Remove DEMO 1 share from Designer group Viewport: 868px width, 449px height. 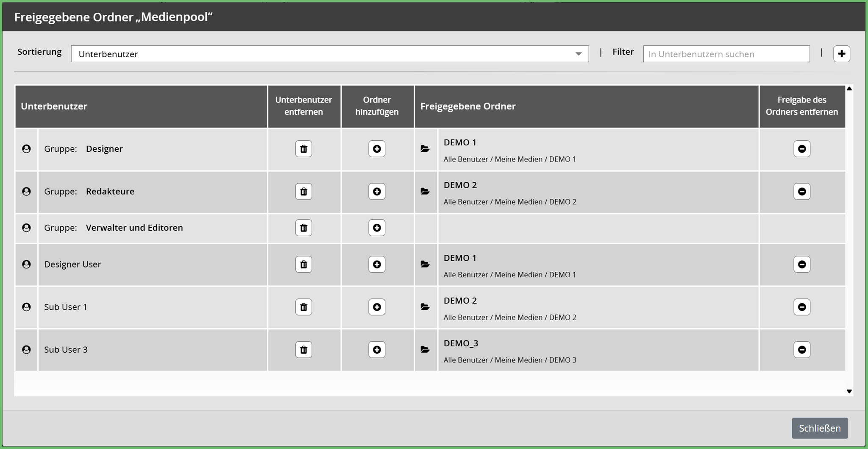coord(801,149)
